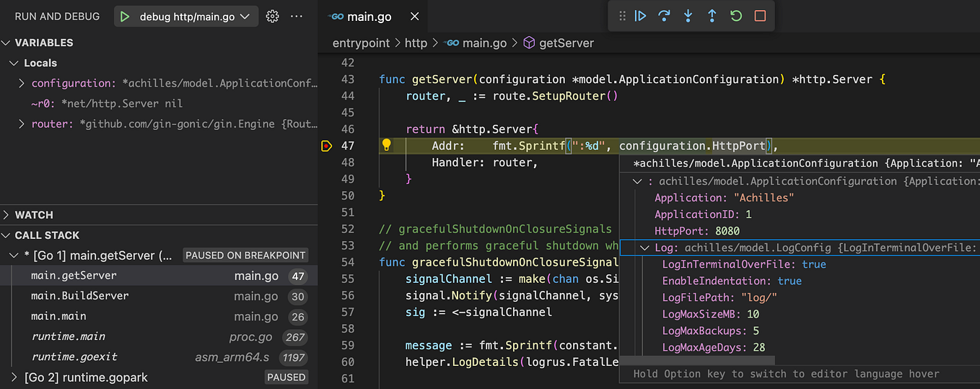This screenshot has height=389, width=980.
Task: Expand the router variable
Action: coord(22,123)
